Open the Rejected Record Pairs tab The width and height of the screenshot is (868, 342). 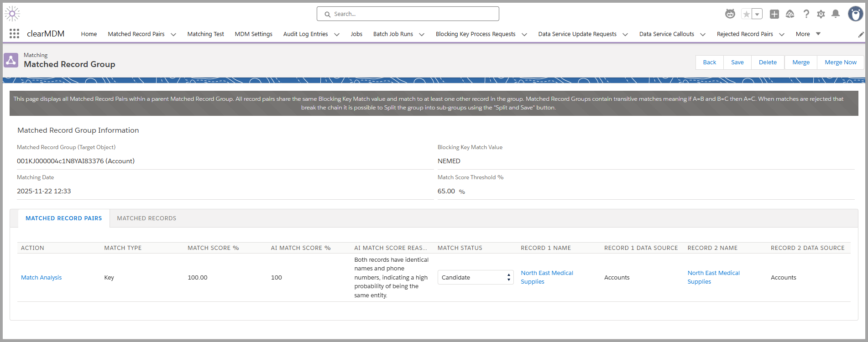pos(745,34)
